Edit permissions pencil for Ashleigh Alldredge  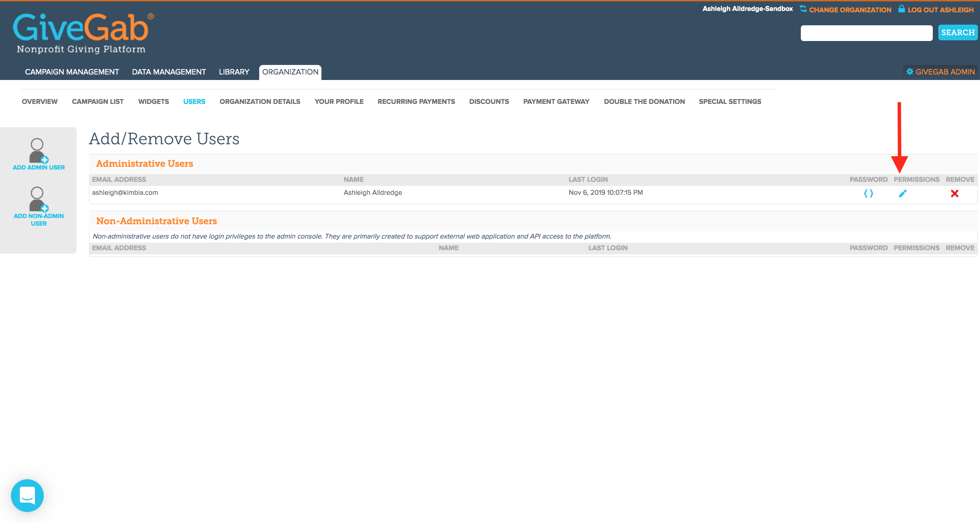pos(902,193)
